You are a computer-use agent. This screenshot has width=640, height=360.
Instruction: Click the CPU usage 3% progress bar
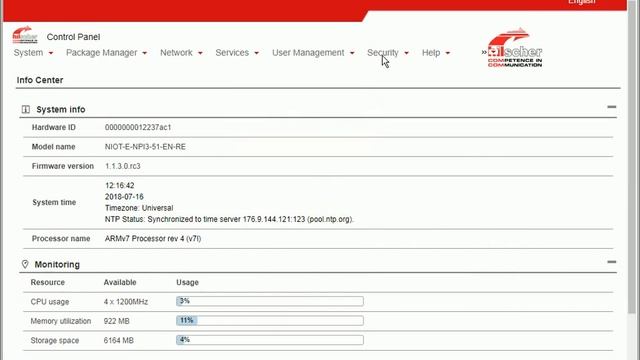270,301
